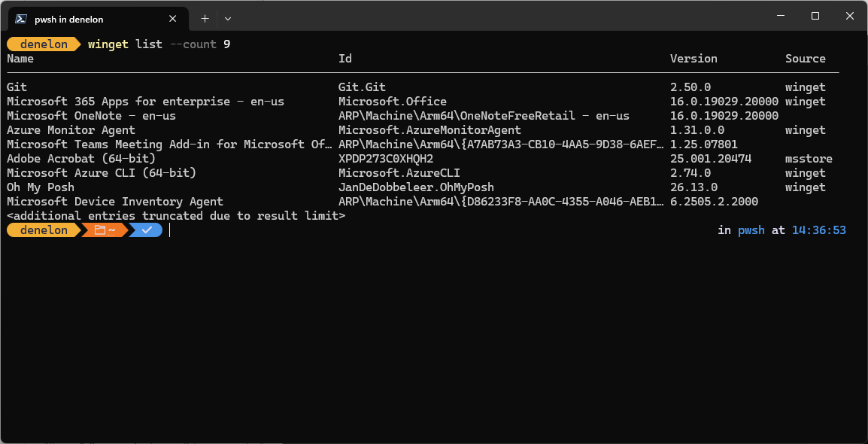Open a new tab with the plus button

point(205,19)
